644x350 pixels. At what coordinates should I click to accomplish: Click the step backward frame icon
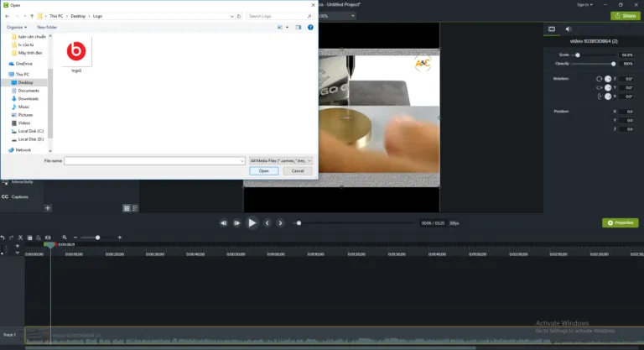[x=224, y=223]
